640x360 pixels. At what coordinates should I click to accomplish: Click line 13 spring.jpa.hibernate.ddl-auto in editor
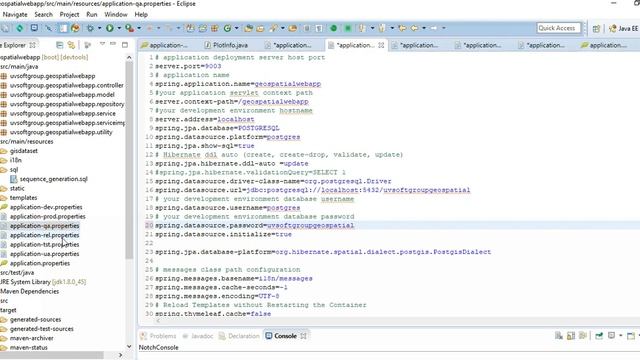pos(231,164)
